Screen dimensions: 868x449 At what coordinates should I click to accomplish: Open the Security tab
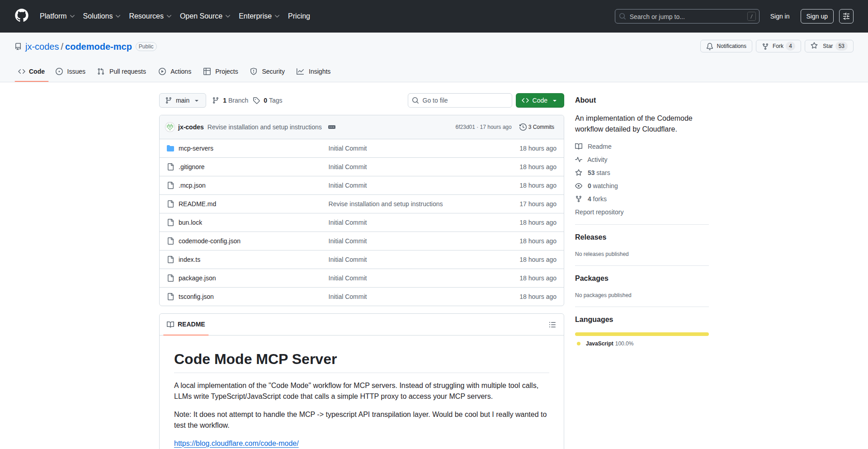(x=268, y=71)
